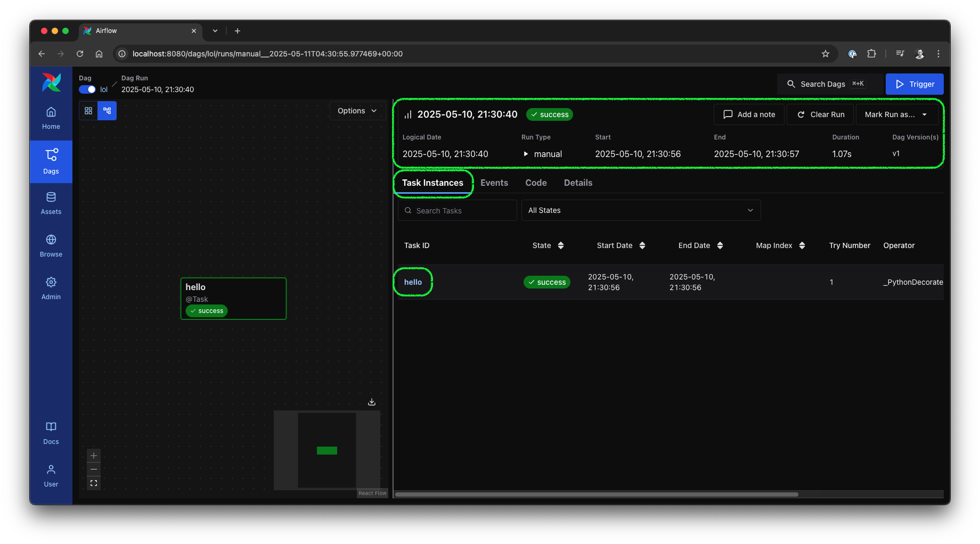This screenshot has height=544, width=980.
Task: Enter fullscreen mode on the graph
Action: 94,483
